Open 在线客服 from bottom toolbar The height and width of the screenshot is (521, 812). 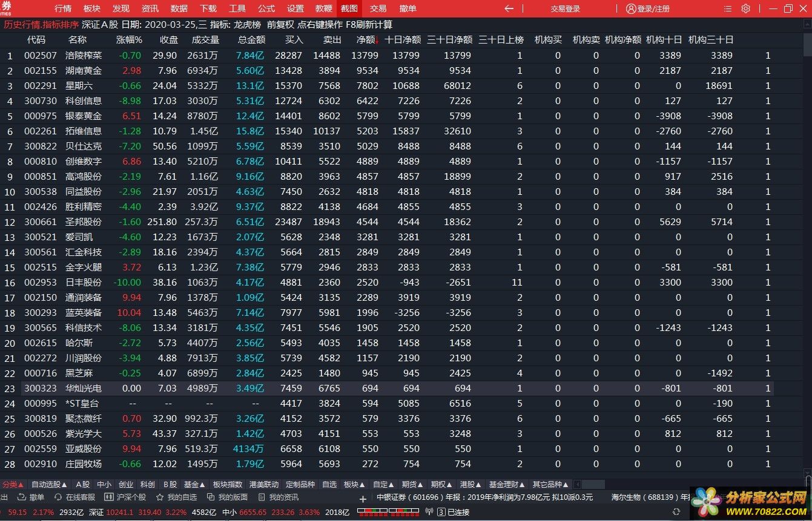pos(74,497)
